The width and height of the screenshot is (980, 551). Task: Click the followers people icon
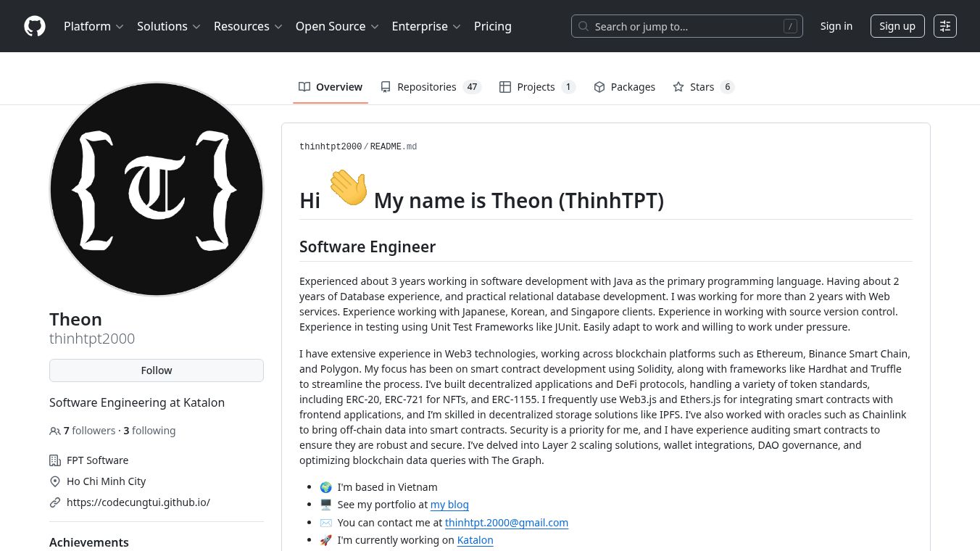tap(55, 431)
